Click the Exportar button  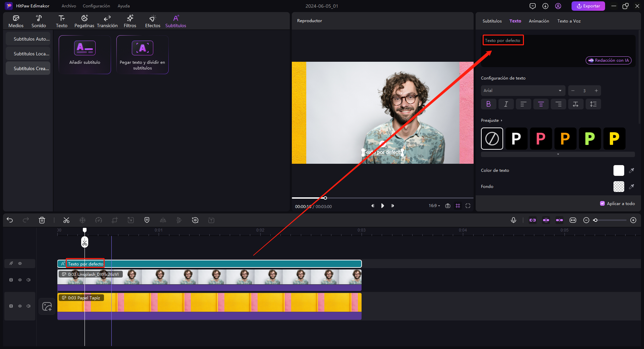(x=588, y=6)
